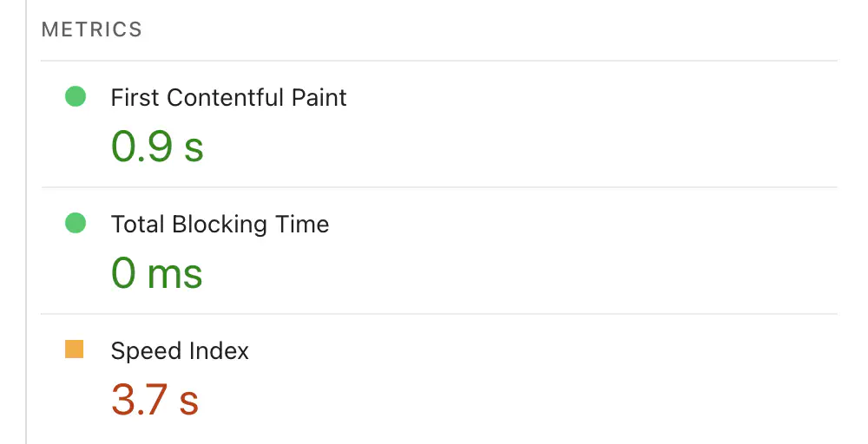This screenshot has width=868, height=444.
Task: Click the 0.9 s metric value
Action: pos(157,147)
